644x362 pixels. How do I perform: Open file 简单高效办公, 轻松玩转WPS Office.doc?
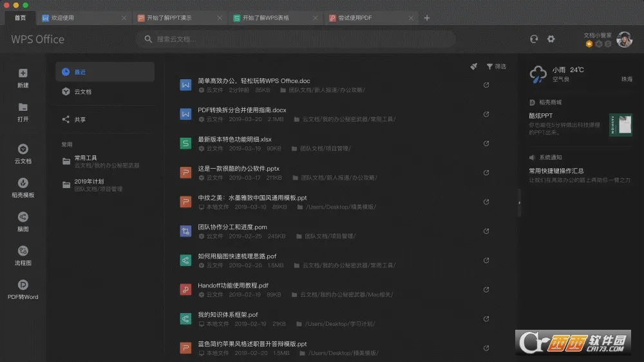pos(254,81)
